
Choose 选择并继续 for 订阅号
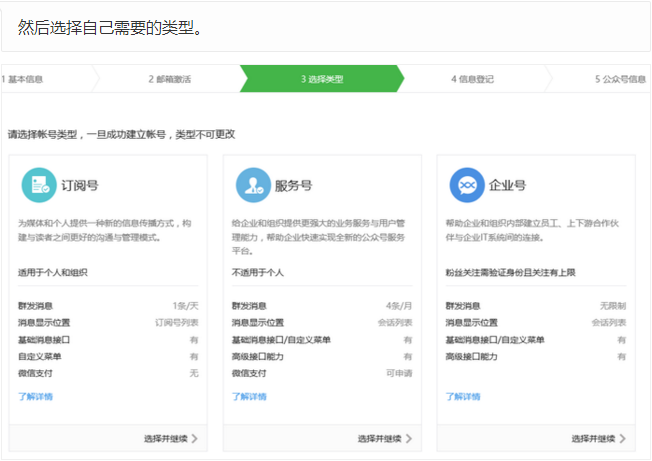click(171, 439)
